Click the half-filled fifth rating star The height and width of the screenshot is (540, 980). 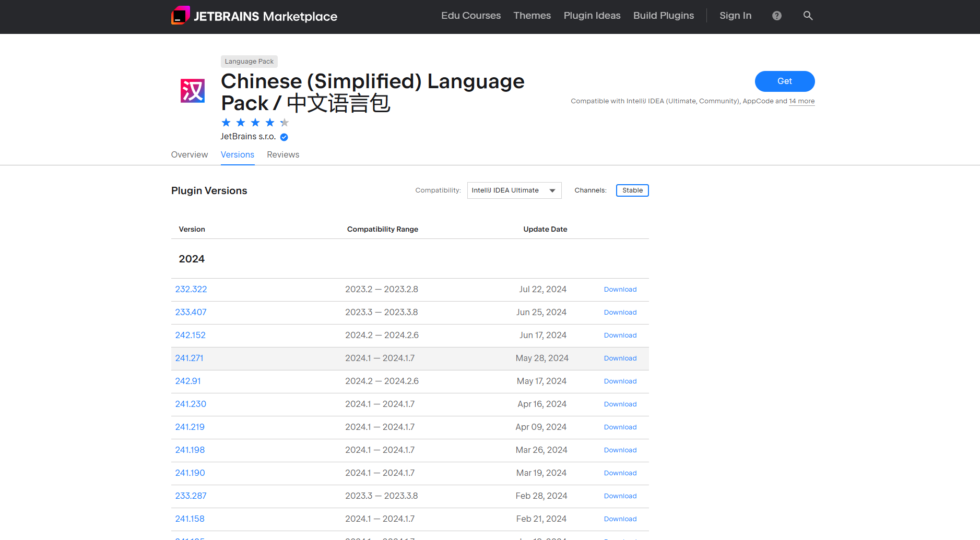click(285, 123)
